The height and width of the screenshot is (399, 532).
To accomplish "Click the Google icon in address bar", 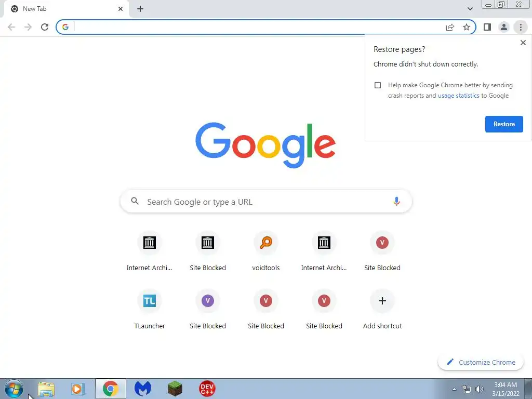I will pyautogui.click(x=65, y=27).
